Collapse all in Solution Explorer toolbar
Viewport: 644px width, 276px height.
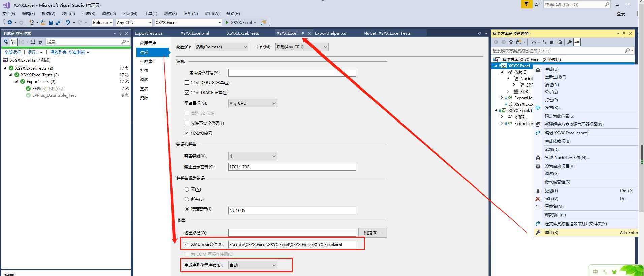552,42
